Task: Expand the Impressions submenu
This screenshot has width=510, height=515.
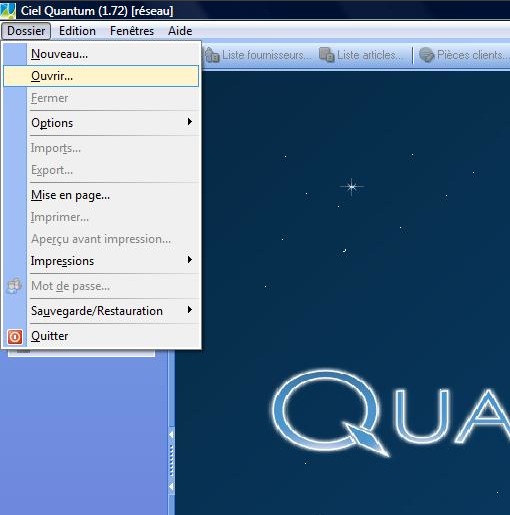Action: pos(101,261)
